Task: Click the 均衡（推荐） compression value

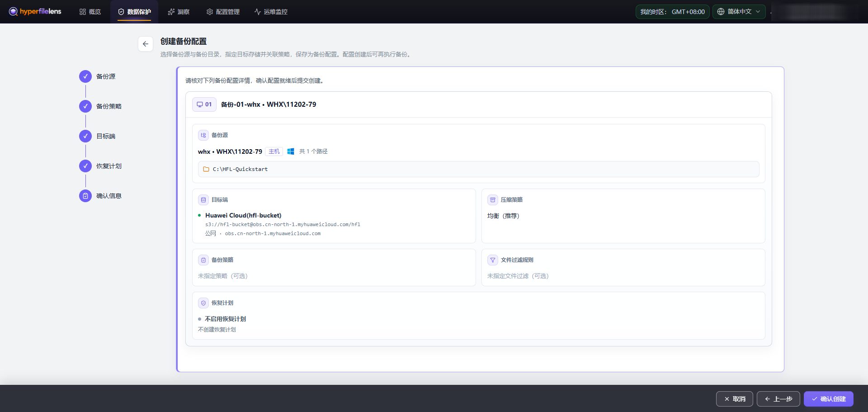Action: click(503, 216)
